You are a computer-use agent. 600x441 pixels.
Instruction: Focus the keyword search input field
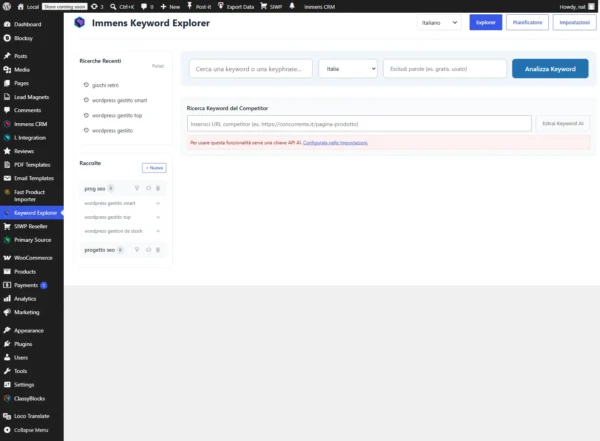[251, 69]
